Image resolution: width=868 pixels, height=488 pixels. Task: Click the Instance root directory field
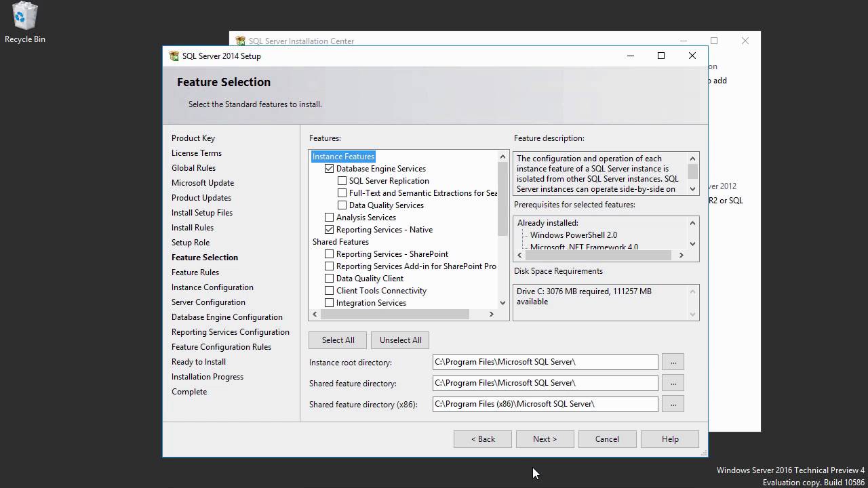click(x=545, y=363)
